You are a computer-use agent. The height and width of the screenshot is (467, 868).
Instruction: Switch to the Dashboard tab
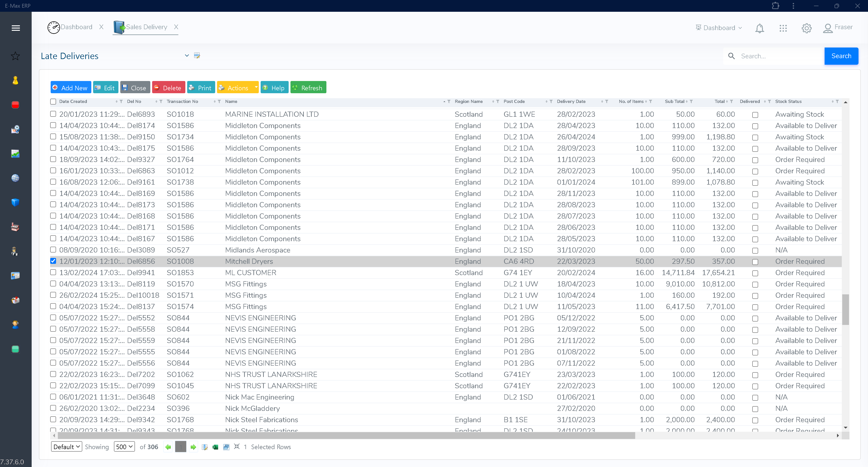pos(76,27)
